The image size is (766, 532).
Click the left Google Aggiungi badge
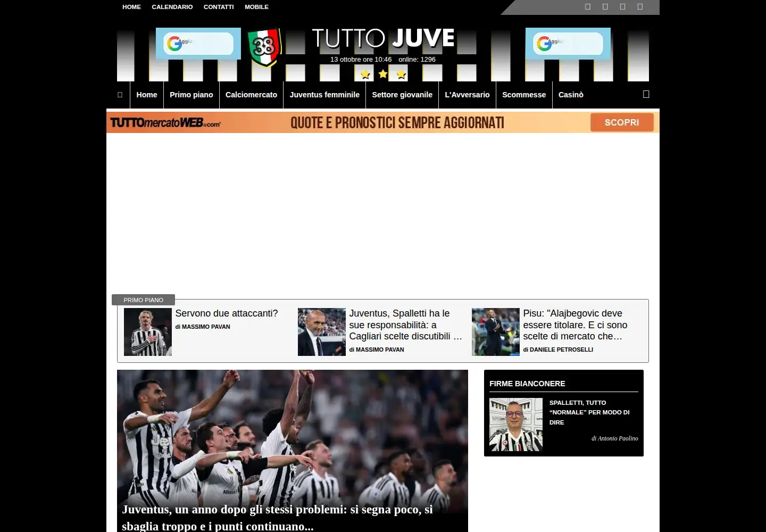click(x=198, y=44)
